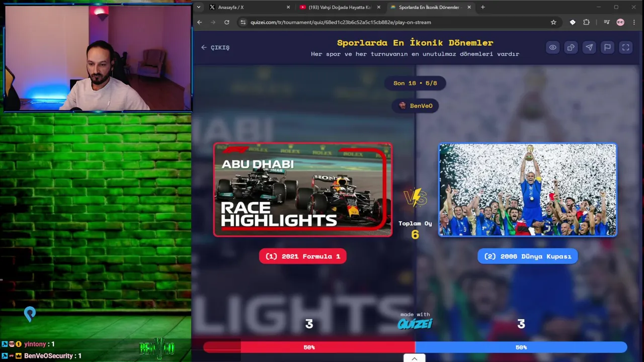Select the Abu Dhabi race highlights image

303,190
